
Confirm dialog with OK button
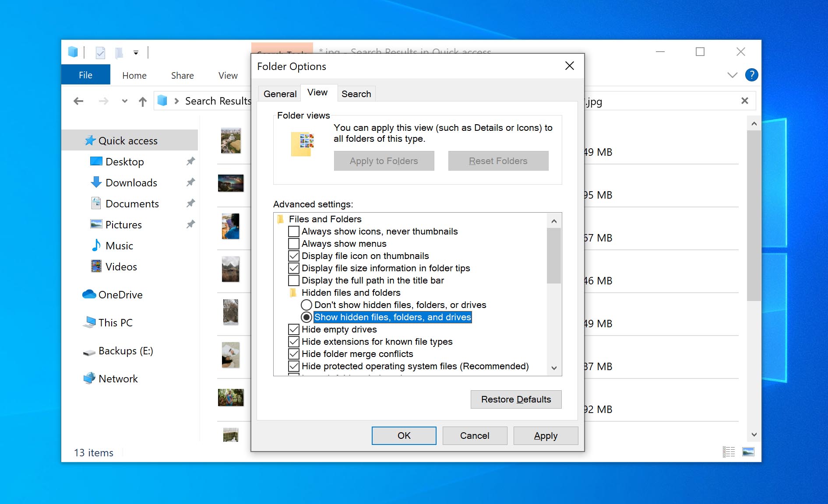coord(404,435)
